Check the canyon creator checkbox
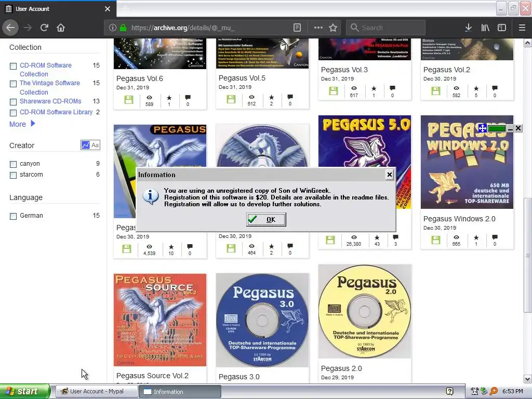Viewport: 532px width, 399px height. pyautogui.click(x=13, y=164)
